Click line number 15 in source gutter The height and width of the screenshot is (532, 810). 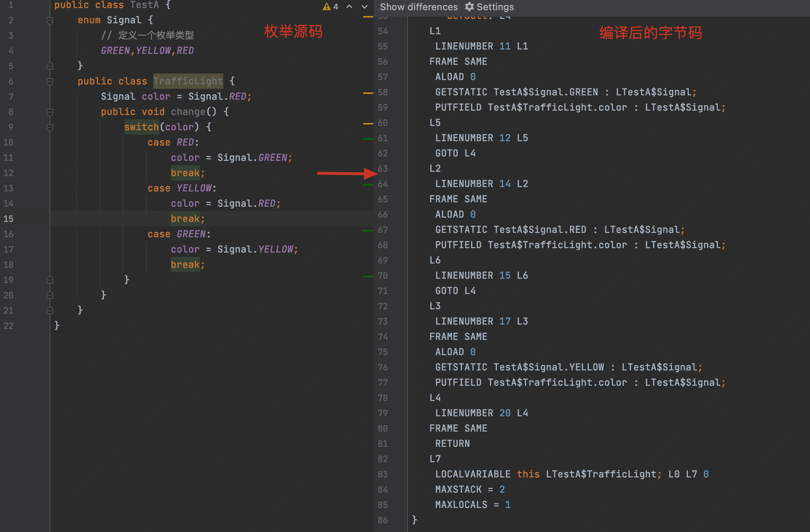(x=8, y=219)
